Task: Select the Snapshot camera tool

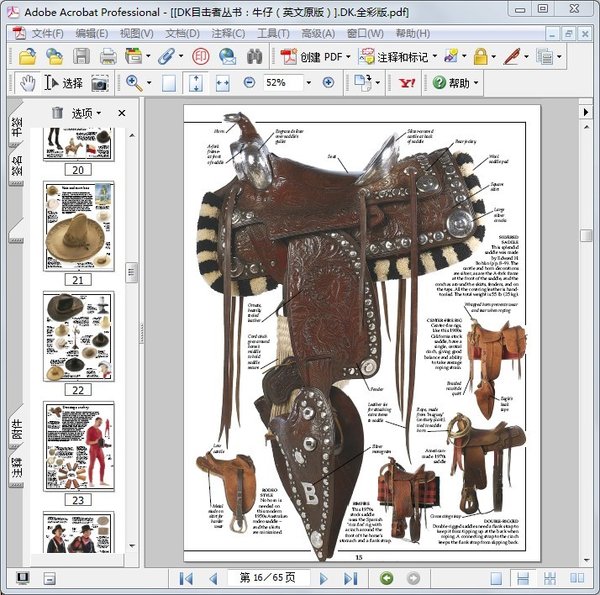Action: 99,83
